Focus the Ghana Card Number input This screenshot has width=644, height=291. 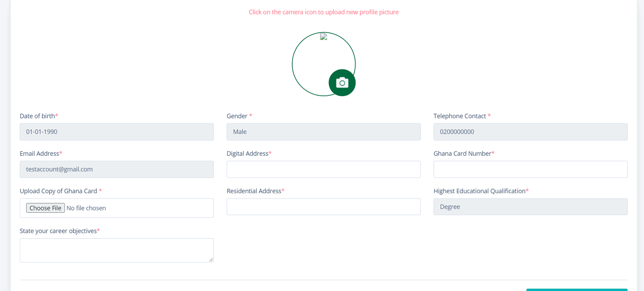[530, 169]
